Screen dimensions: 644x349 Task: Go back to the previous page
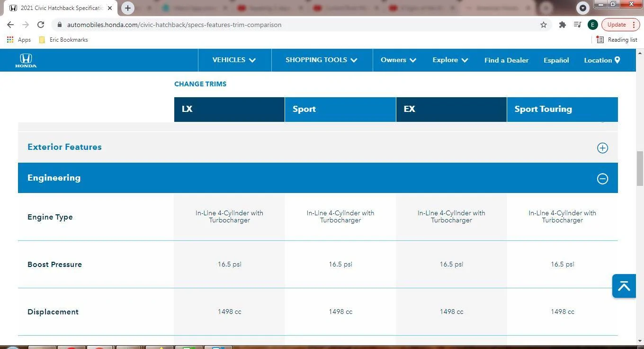point(10,25)
